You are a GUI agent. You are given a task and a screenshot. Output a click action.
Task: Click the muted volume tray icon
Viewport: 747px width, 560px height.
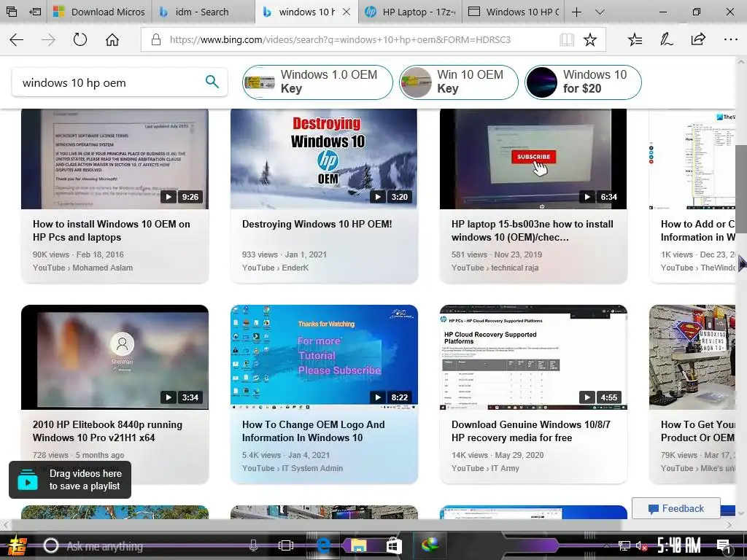[x=641, y=545]
